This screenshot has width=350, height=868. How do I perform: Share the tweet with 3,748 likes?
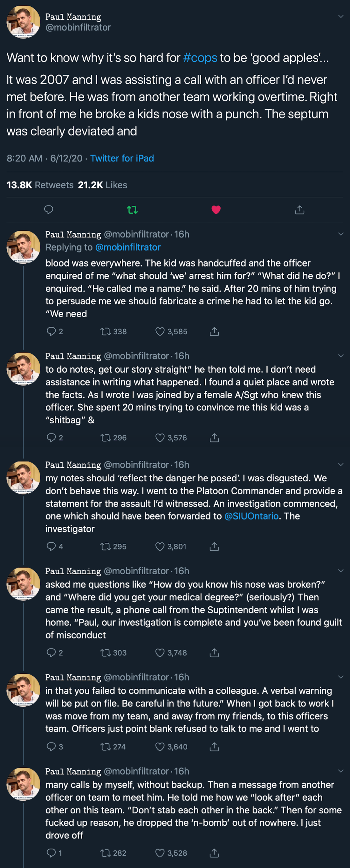tap(214, 653)
